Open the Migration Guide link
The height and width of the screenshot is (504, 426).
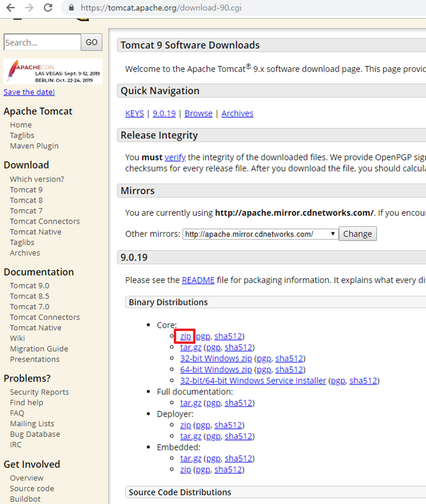[39, 349]
